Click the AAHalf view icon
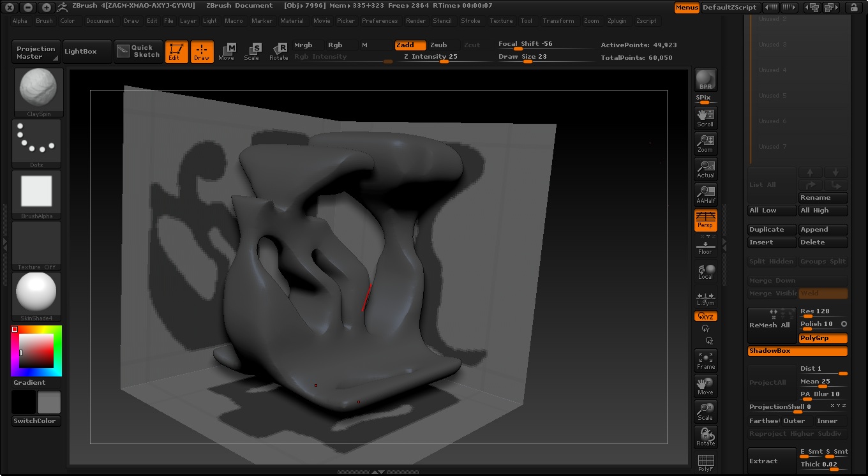 point(705,194)
